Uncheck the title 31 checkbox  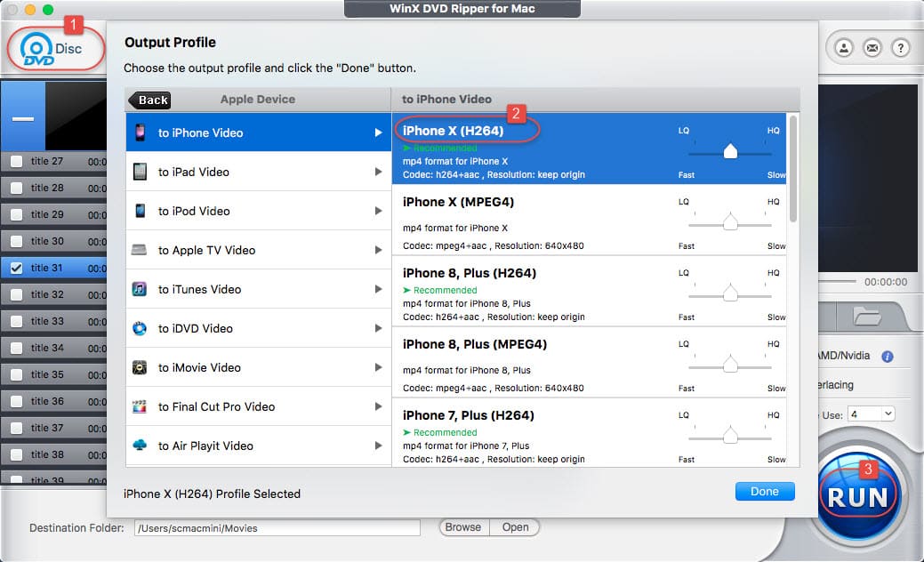click(17, 268)
